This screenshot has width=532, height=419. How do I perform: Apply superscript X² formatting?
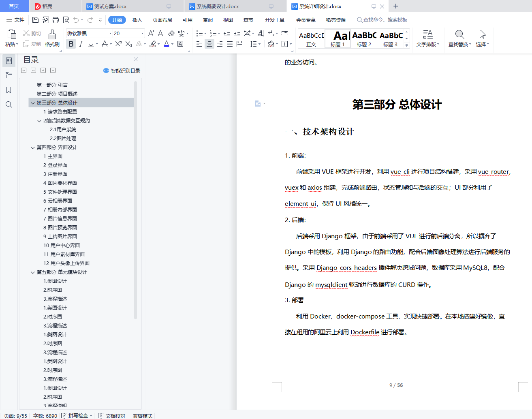[x=118, y=44]
